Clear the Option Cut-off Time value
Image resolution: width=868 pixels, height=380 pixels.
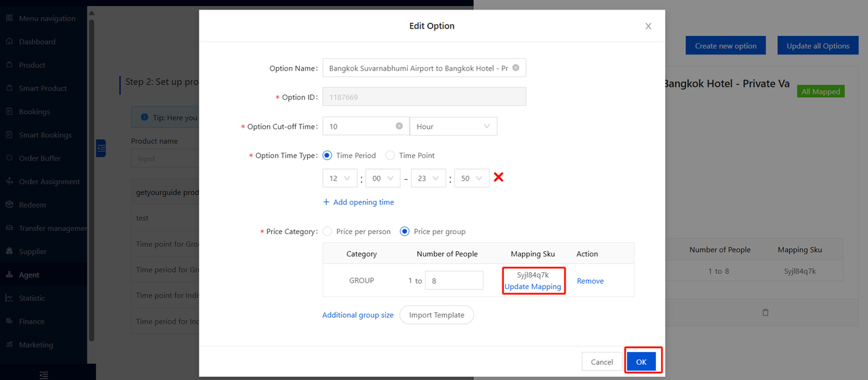399,126
